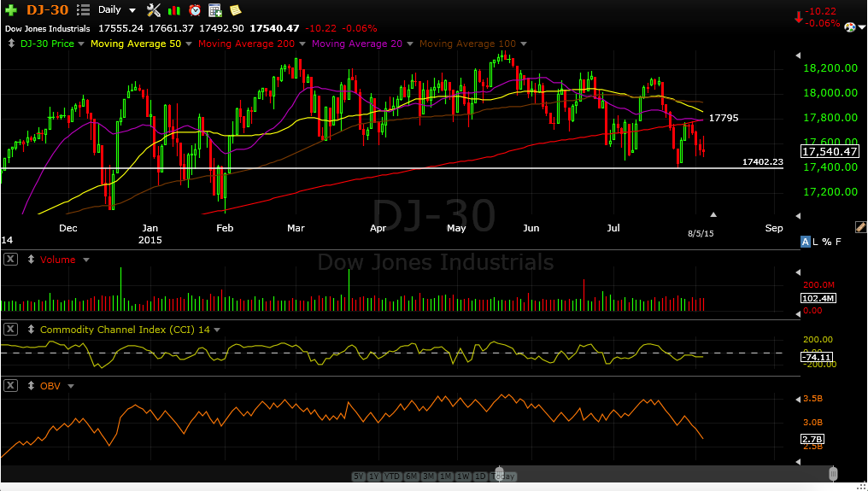Click the Moving Average 50 legend label
The image size is (868, 491).
136,44
